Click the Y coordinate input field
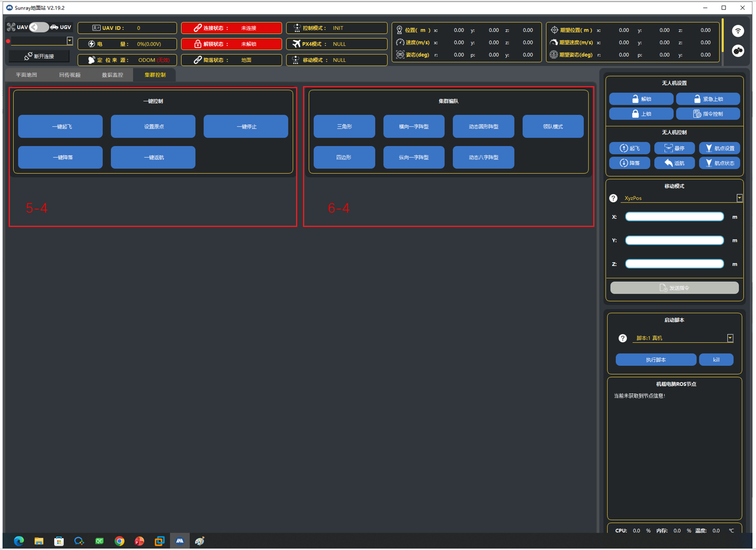Screen dimensions: 756x550 675,240
